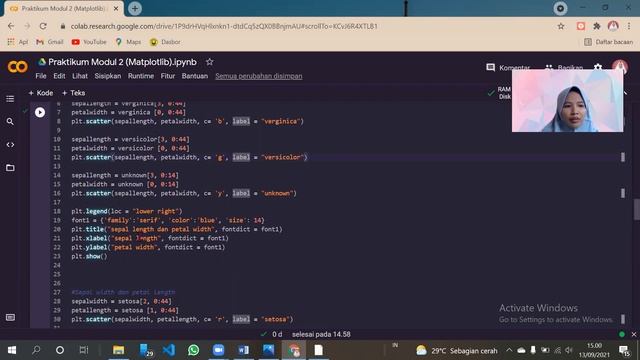Open the Dasbor bookmark
This screenshot has width=640, height=360.
coord(165,42)
